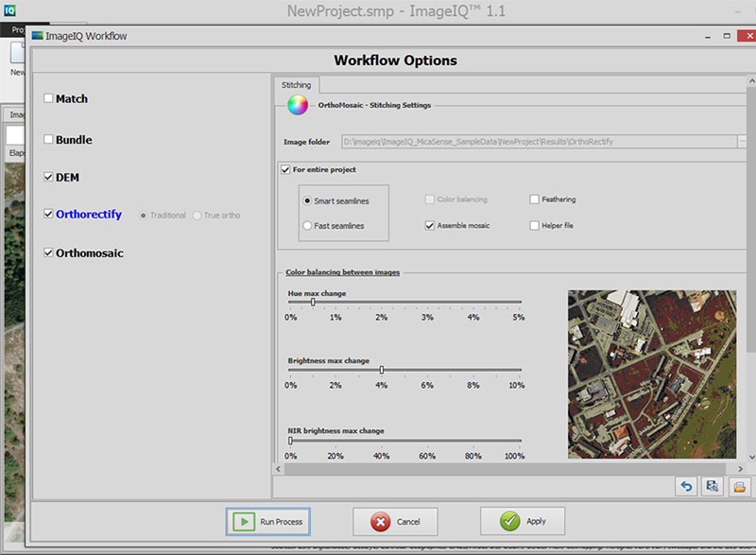Image resolution: width=756 pixels, height=555 pixels.
Task: Toggle the Orthorectify checkbox
Action: [48, 214]
